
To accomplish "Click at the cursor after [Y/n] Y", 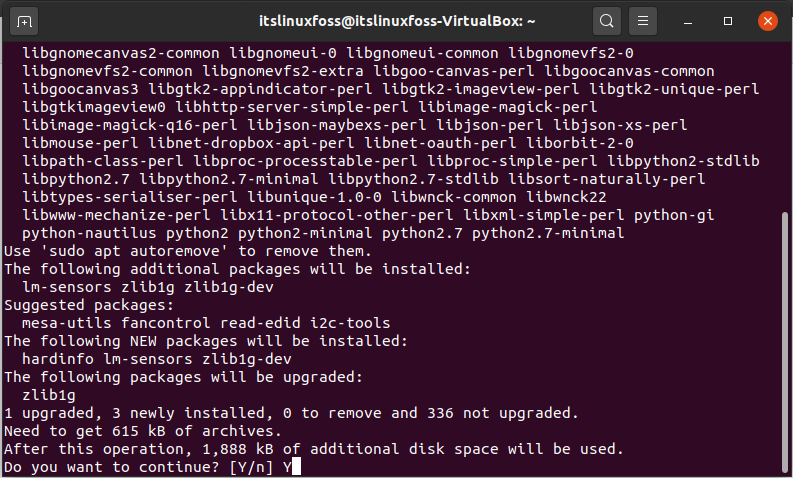I will point(296,466).
